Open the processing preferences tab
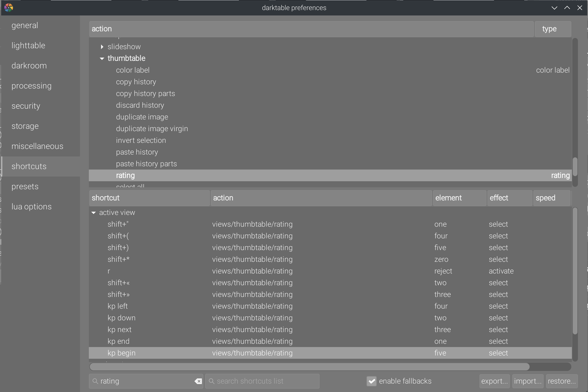 (41, 86)
